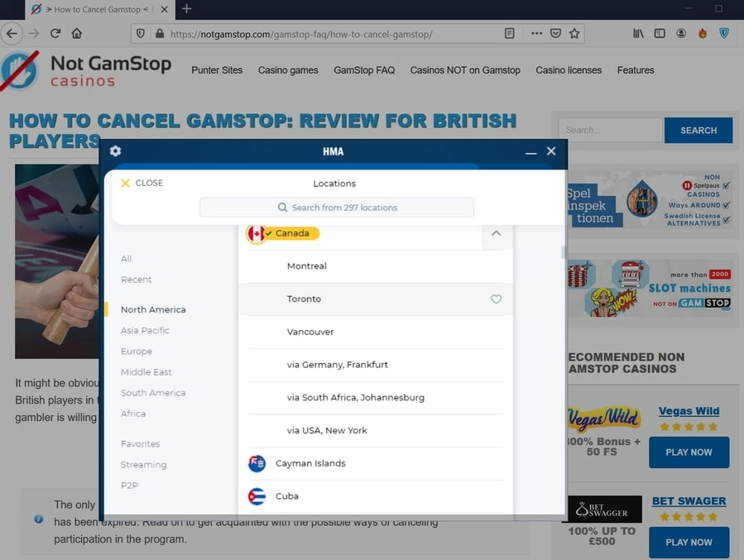The width and height of the screenshot is (744, 560).
Task: Close the How to Cancel Gamstop tab
Action: [164, 9]
